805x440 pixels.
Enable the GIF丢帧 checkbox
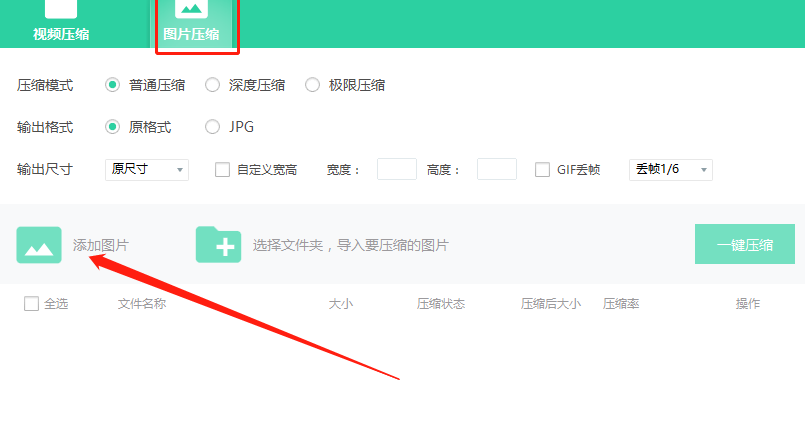[542, 170]
